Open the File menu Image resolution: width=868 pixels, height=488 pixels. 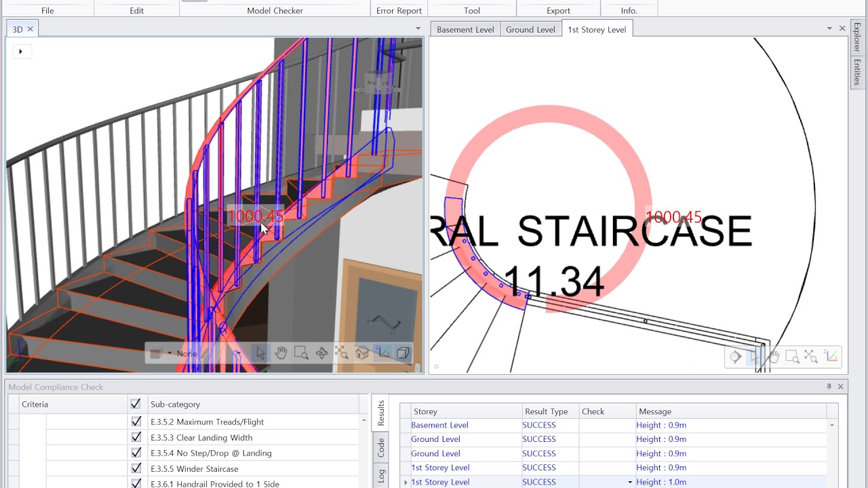coord(47,10)
